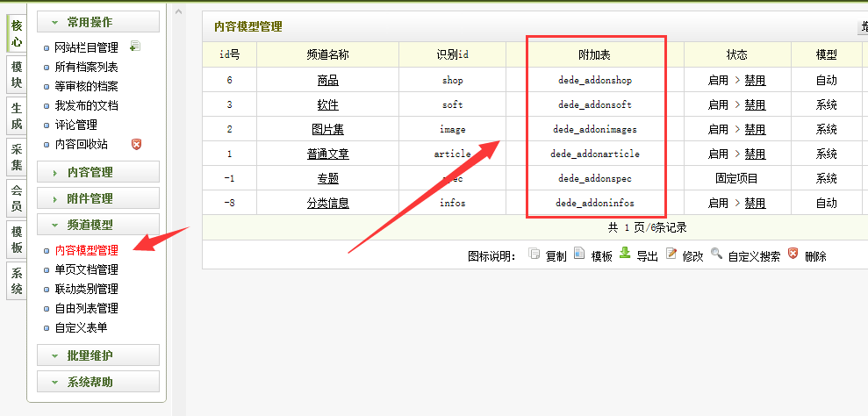
Task: Expand the 系统帮助 section
Action: click(98, 382)
